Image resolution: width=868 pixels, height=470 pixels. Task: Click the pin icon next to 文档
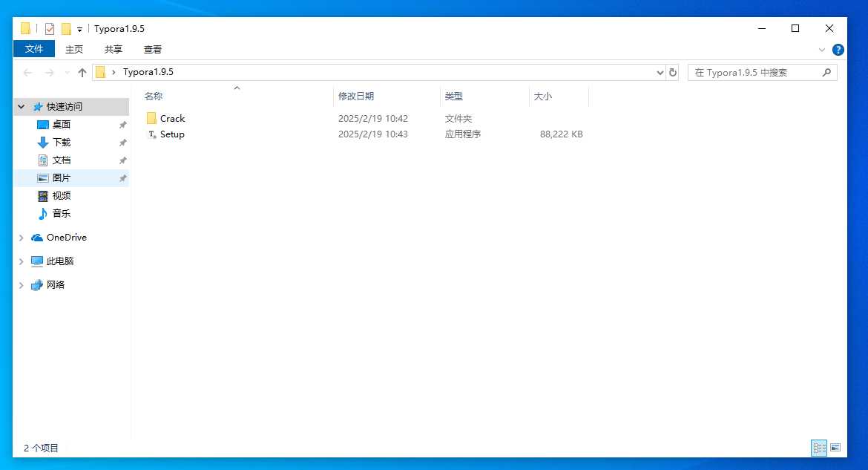(x=123, y=160)
